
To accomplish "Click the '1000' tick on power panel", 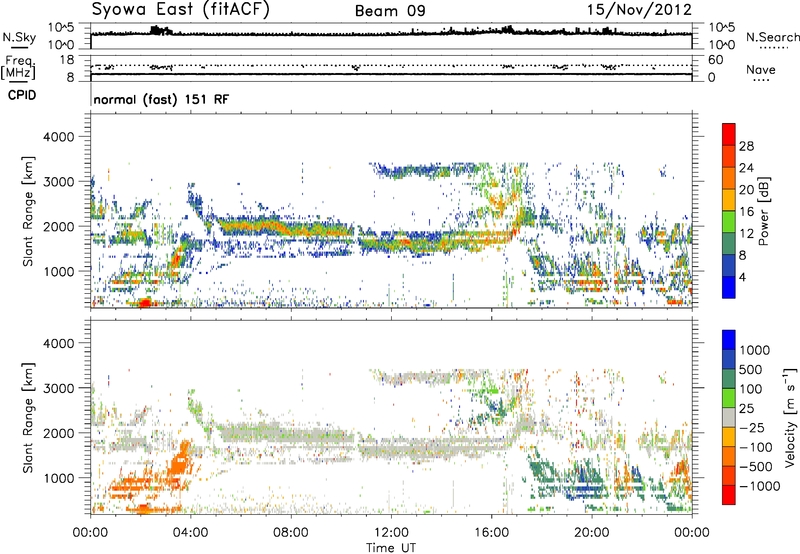I will pyautogui.click(x=59, y=271).
